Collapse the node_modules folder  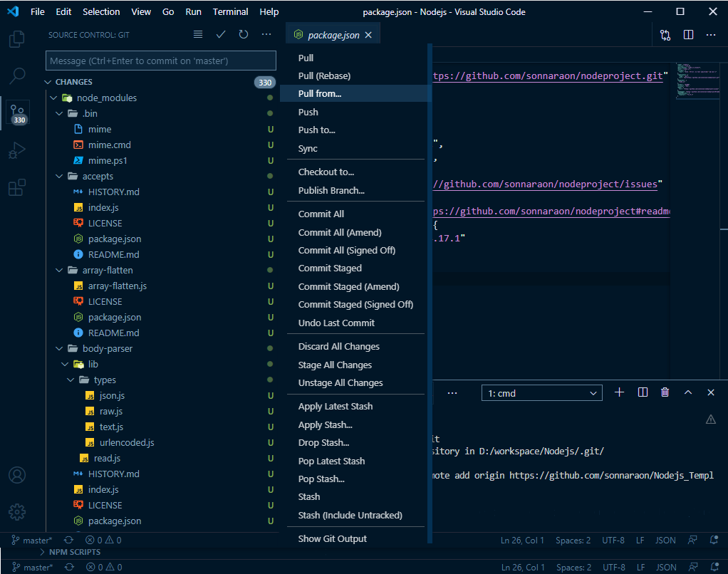point(53,98)
